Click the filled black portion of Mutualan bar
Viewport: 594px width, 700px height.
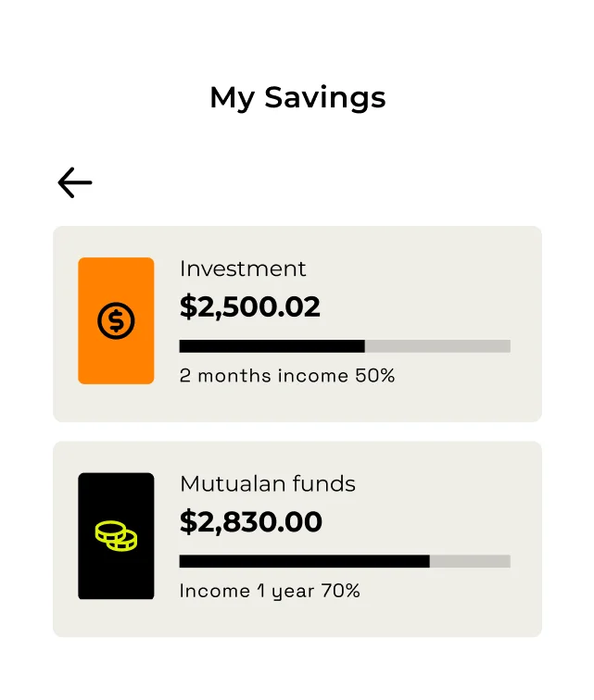[x=304, y=561]
